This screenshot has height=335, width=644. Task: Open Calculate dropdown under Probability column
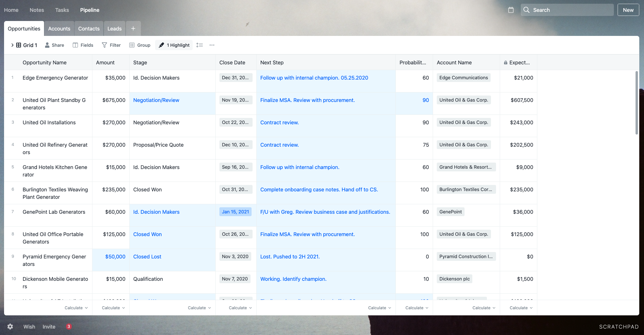417,308
